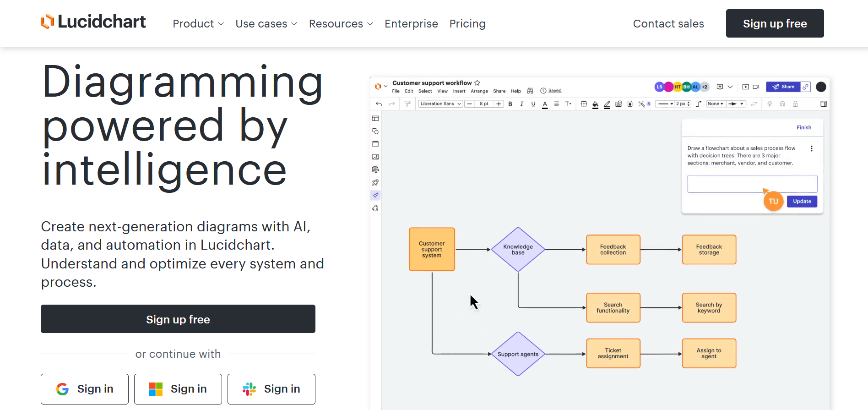Click the blue Share button in editor
This screenshot has height=410, width=868.
783,87
